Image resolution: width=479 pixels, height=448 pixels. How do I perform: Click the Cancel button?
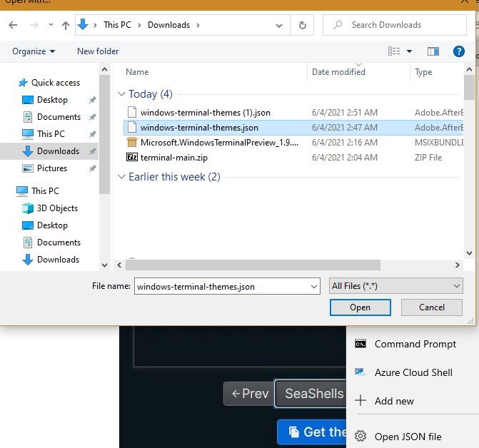[432, 307]
